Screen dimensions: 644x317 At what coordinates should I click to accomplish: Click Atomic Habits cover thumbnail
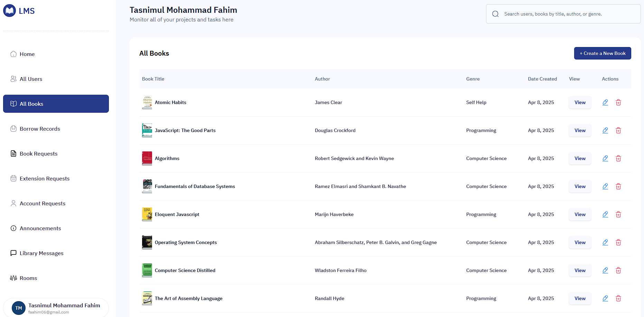(147, 102)
